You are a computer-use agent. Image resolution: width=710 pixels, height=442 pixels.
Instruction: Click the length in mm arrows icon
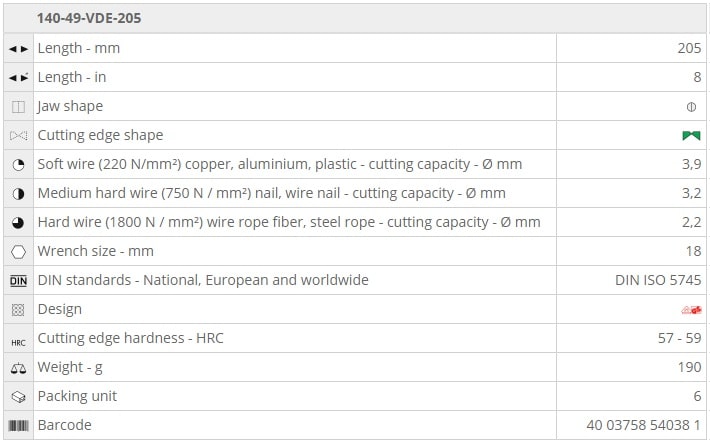coord(18,48)
